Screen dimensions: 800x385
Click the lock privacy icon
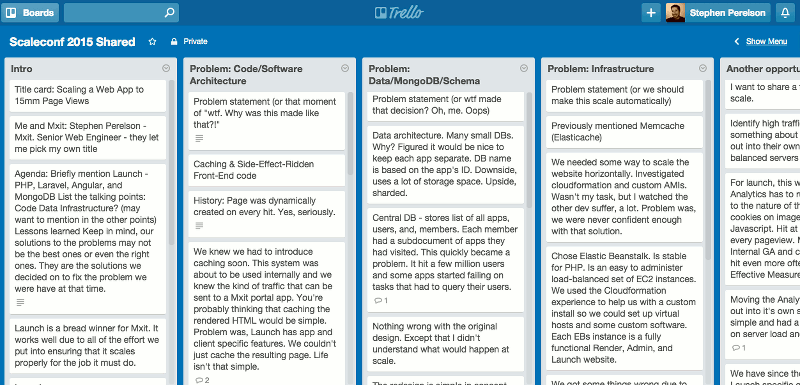tap(174, 42)
